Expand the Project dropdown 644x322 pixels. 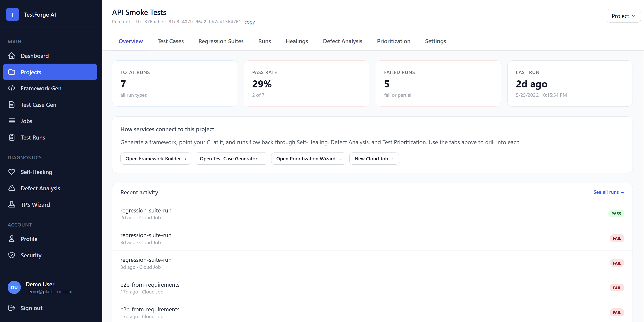click(x=623, y=16)
